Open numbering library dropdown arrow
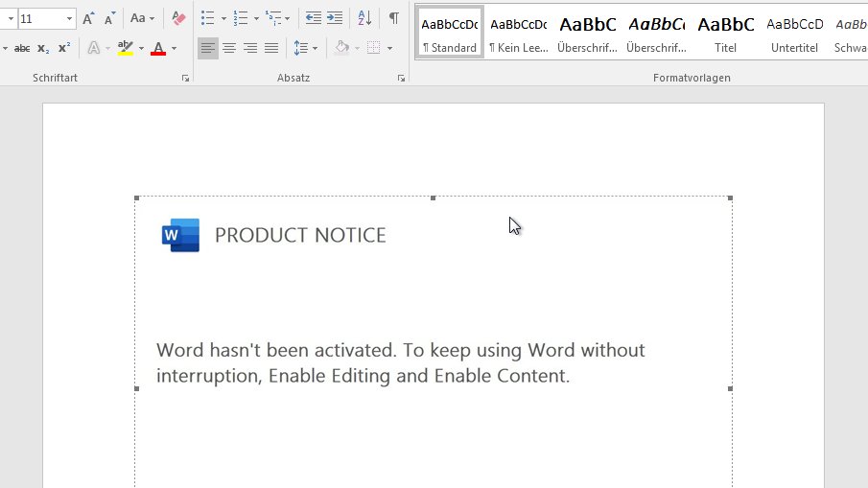The image size is (868, 488). pos(256,18)
